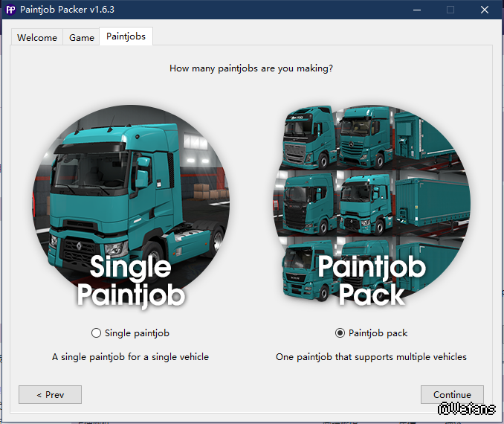Click the large Single Paintjob truck image
The image size is (504, 424).
click(131, 186)
